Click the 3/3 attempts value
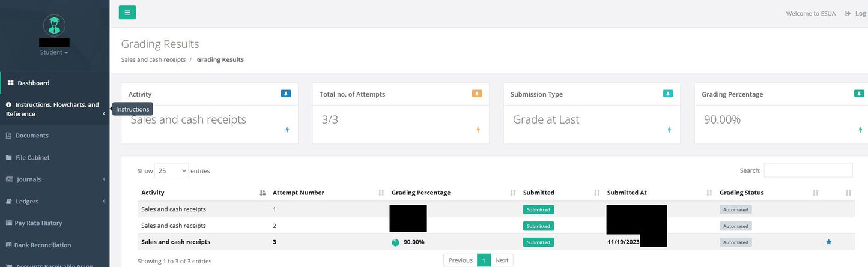 pyautogui.click(x=330, y=119)
